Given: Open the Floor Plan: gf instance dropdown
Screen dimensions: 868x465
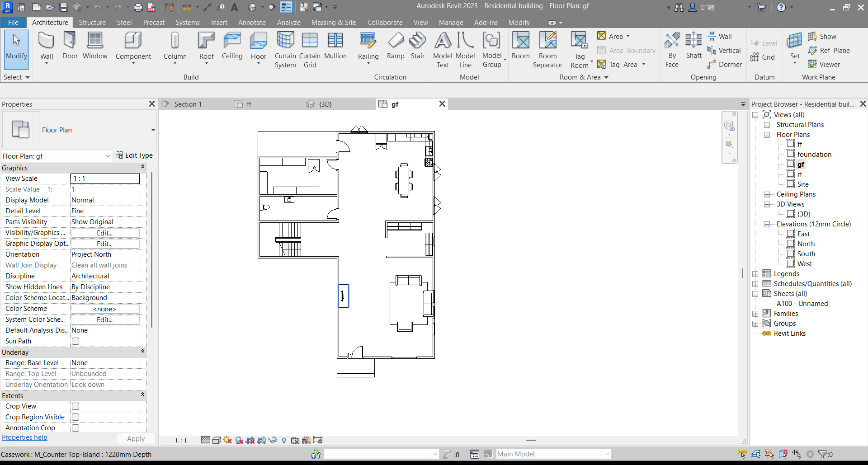Looking at the screenshot, I should 108,156.
